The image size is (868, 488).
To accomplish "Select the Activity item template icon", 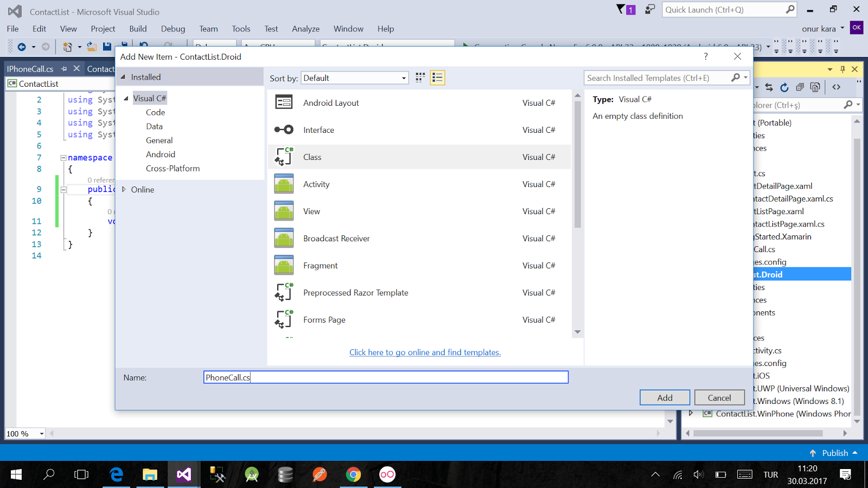I will click(x=284, y=184).
